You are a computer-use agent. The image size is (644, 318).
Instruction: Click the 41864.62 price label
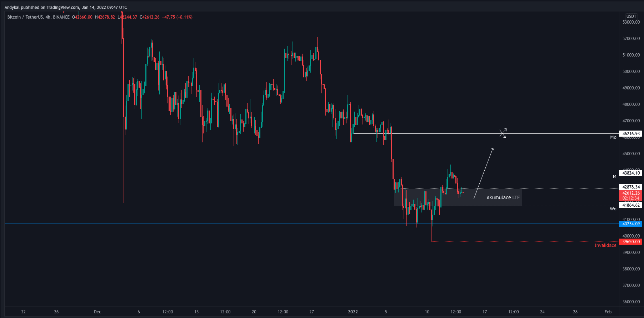[631, 205]
